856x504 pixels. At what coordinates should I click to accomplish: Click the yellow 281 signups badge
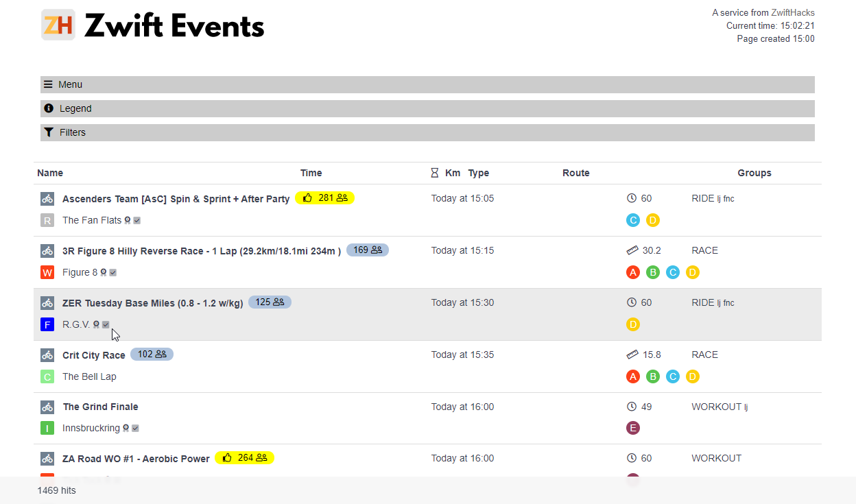pyautogui.click(x=324, y=198)
